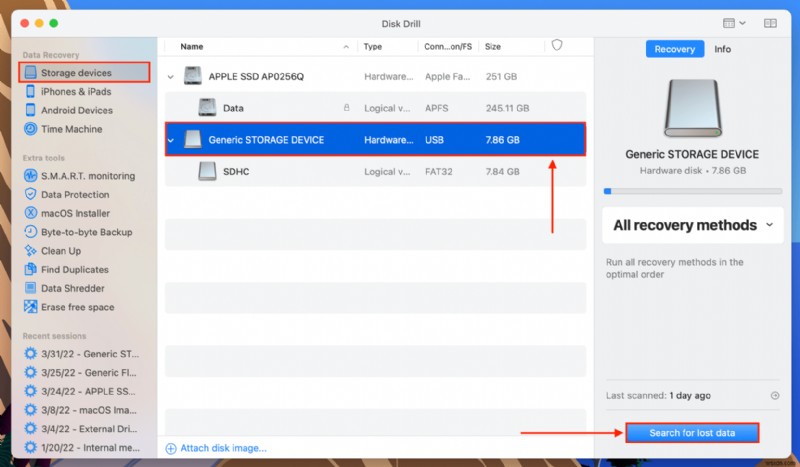The width and height of the screenshot is (800, 467).
Task: Click the Last scanned: 1 day ago text
Action: pos(658,396)
